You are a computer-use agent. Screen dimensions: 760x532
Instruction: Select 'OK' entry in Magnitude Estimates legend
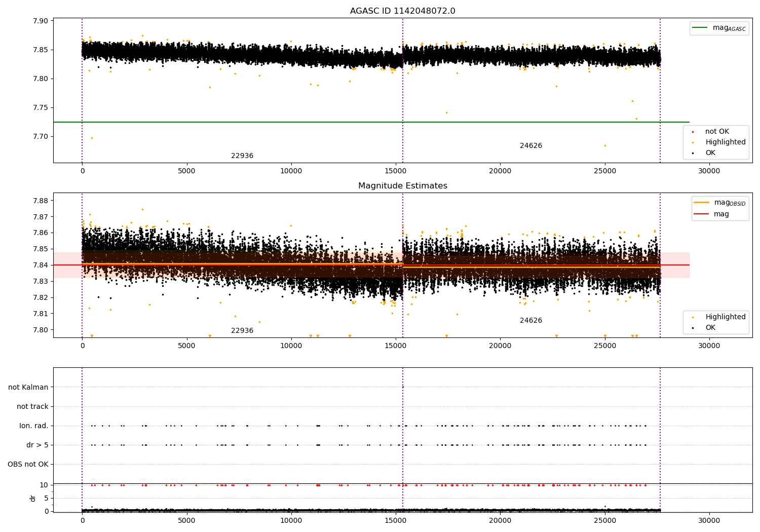(710, 328)
